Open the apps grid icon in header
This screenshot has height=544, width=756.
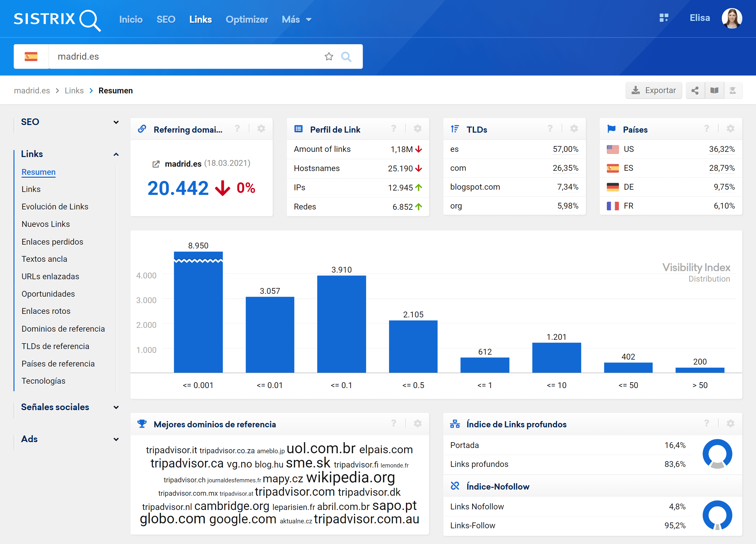(664, 18)
